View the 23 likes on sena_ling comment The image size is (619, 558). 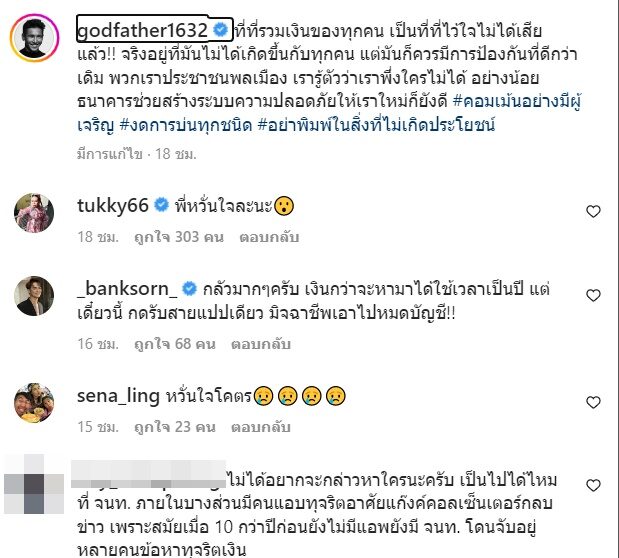click(175, 427)
